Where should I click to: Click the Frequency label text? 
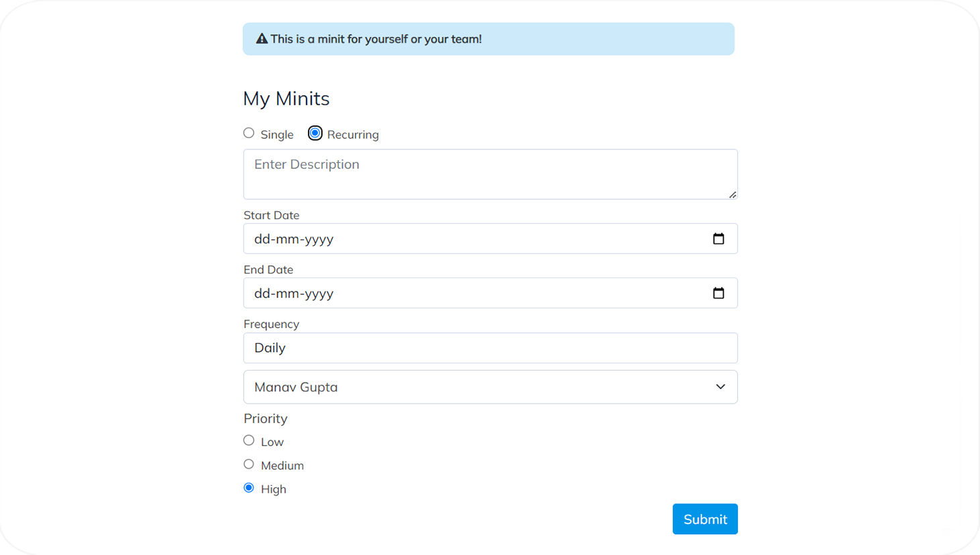(x=271, y=324)
